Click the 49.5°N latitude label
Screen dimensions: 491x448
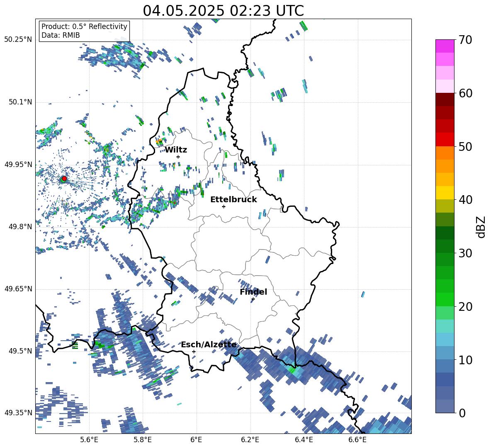click(x=20, y=351)
